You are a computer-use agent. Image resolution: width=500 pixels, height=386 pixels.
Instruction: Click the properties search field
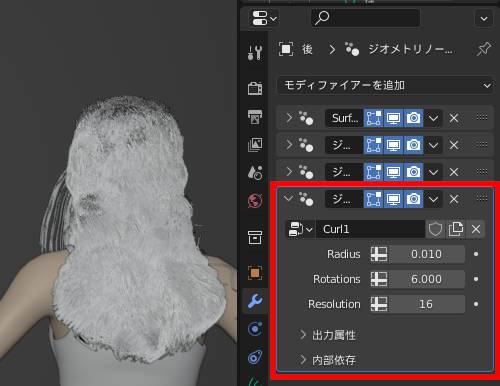coord(365,18)
